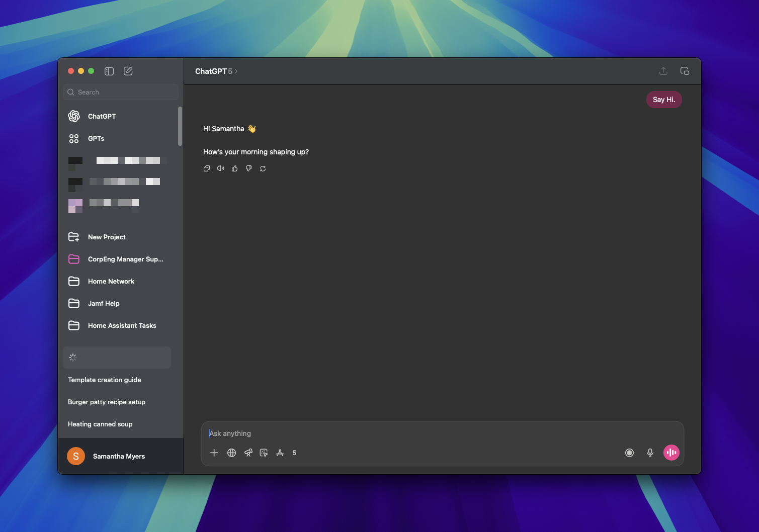Open the Burger patty recipe setup chat
This screenshot has width=759, height=532.
pos(107,402)
